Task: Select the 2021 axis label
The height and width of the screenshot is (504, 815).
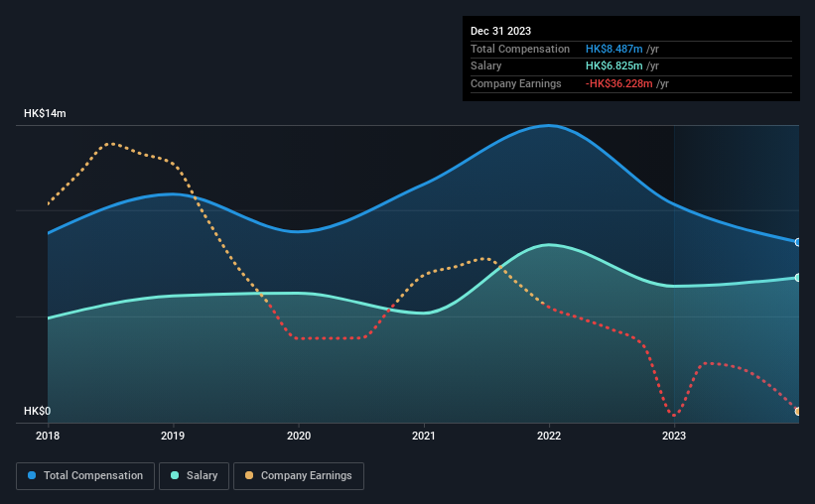Action: (424, 436)
